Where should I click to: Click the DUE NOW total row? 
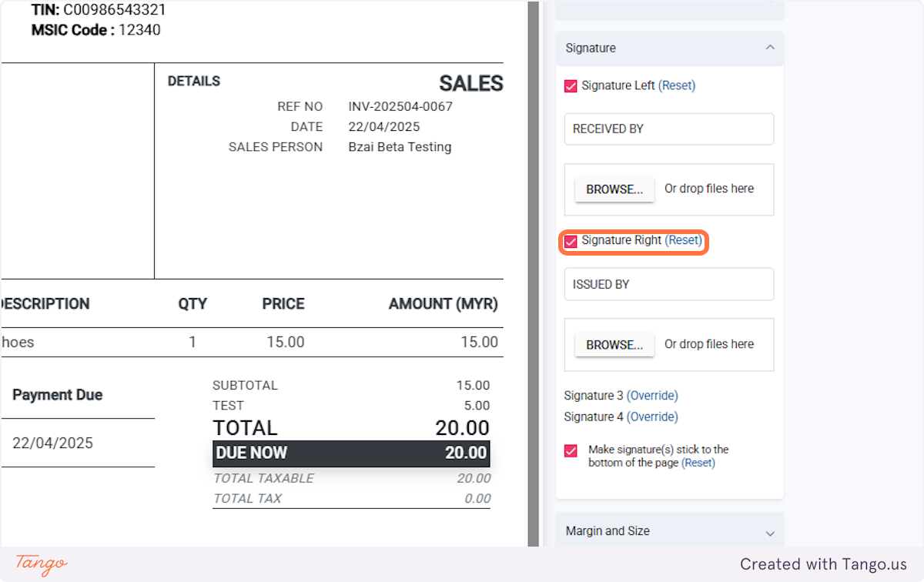coord(351,453)
